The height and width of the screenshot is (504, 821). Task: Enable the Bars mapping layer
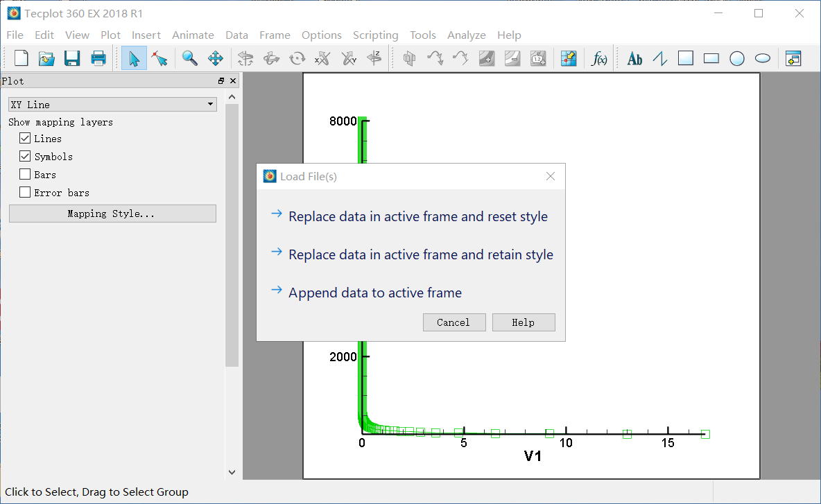click(24, 174)
